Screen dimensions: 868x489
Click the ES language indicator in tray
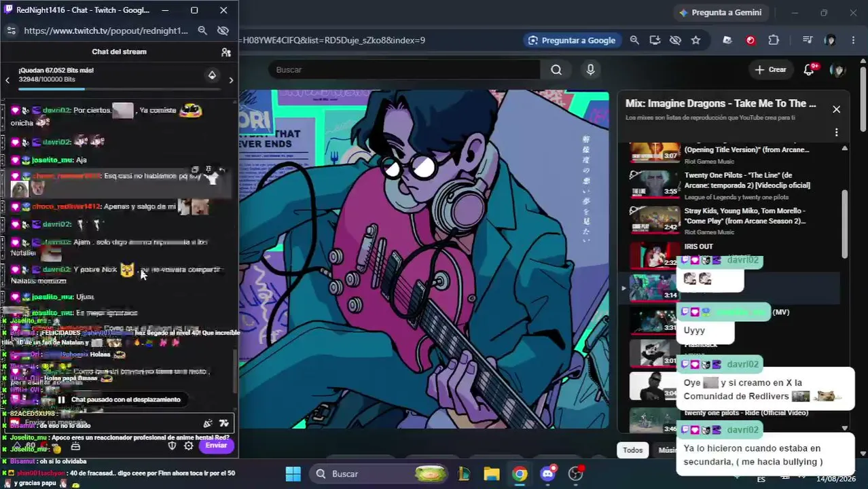pos(761,479)
